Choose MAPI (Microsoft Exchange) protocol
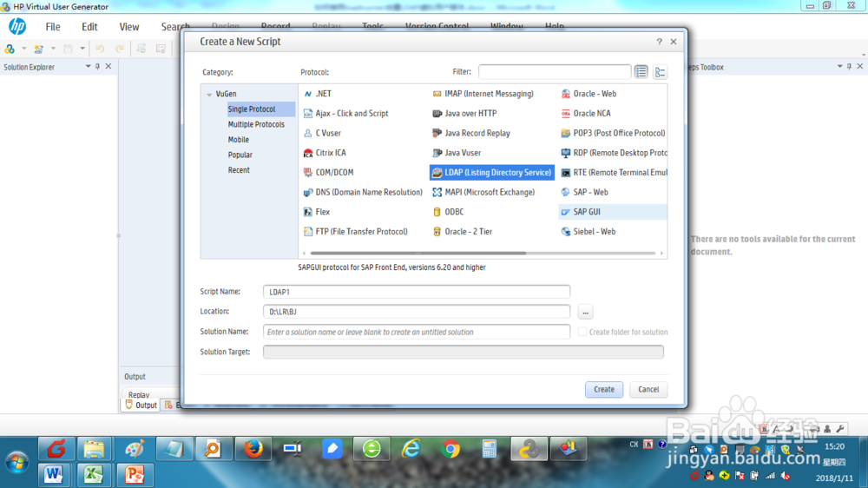The height and width of the screenshot is (488, 868). point(483,192)
